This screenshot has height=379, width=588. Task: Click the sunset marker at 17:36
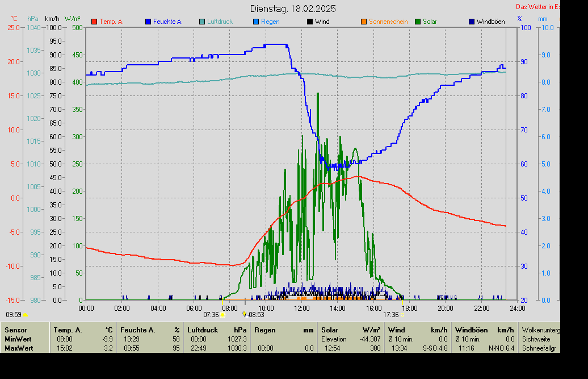tap(402, 314)
